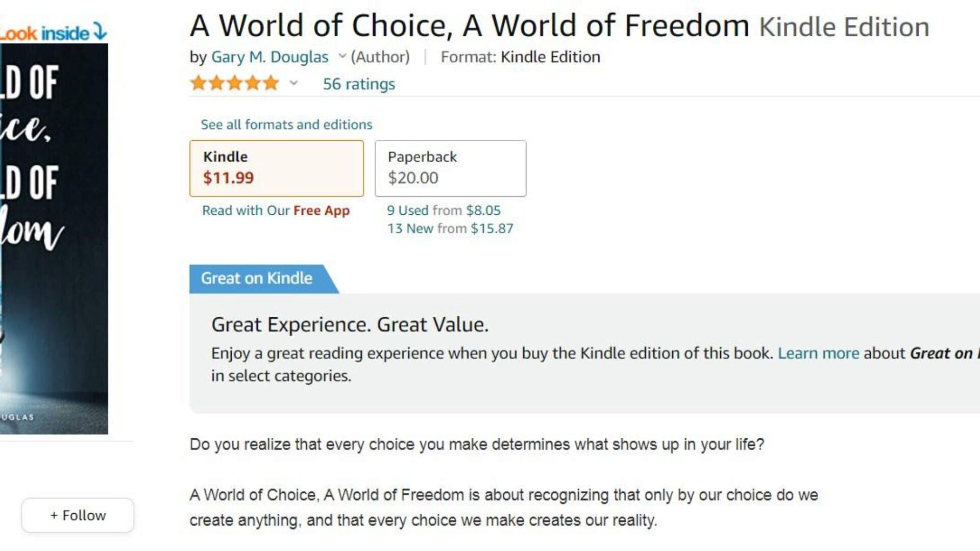Click Read with Our Free App

pos(276,210)
